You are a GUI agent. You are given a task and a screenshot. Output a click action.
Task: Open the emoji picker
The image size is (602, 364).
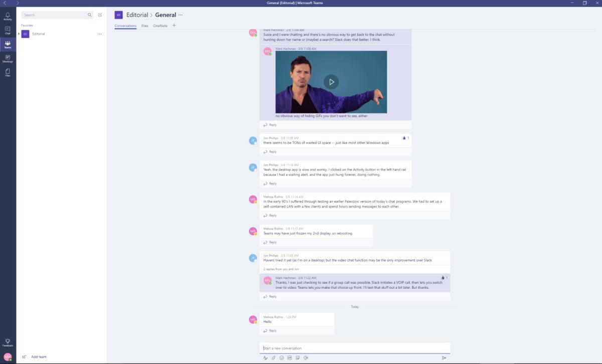click(281, 357)
